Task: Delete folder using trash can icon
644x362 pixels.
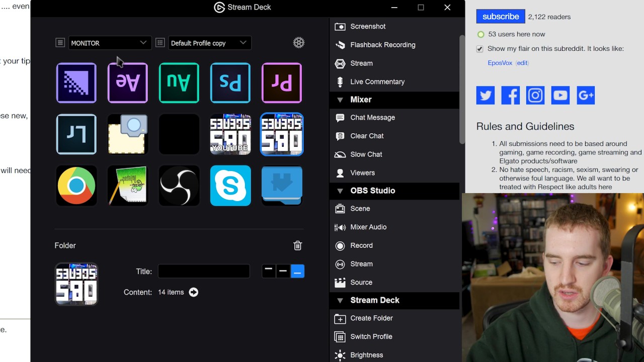Action: tap(297, 245)
